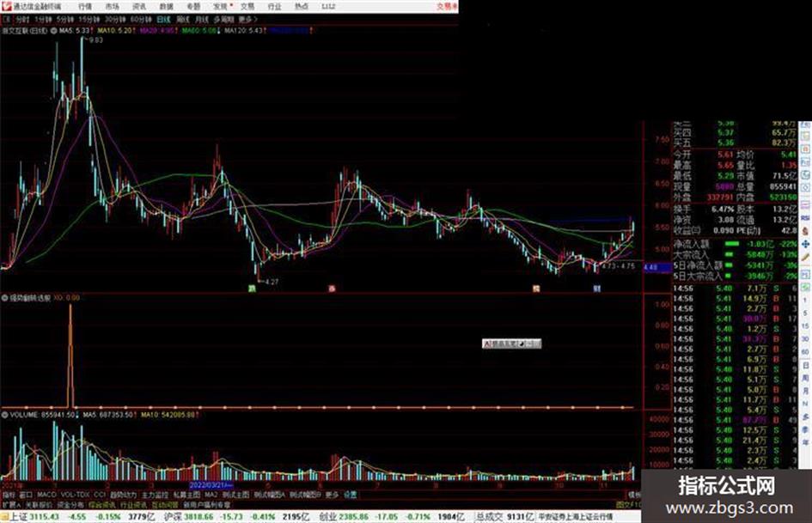Click the 上证 index value 3115.43

coord(44,517)
